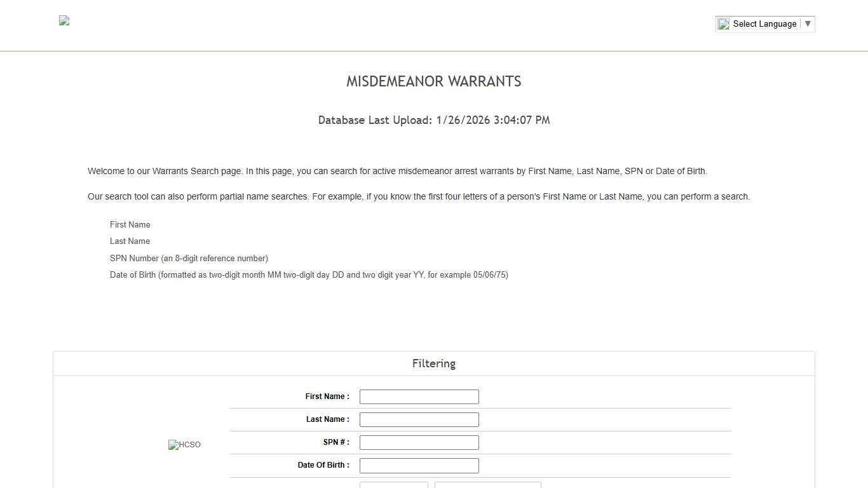The image size is (868, 488).
Task: Click the 'Last Name :' form label
Action: coord(327,419)
